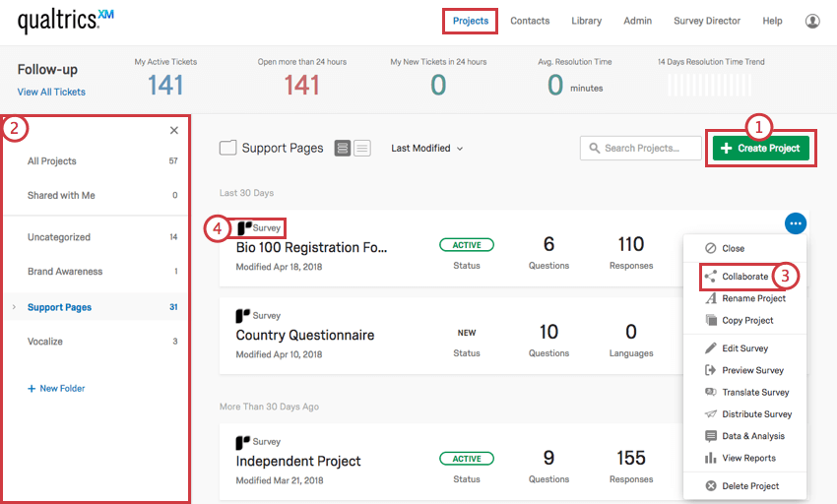Viewport: 837px width, 504px height.
Task: Open Bio 100 Registration Fo... project title
Action: click(311, 248)
